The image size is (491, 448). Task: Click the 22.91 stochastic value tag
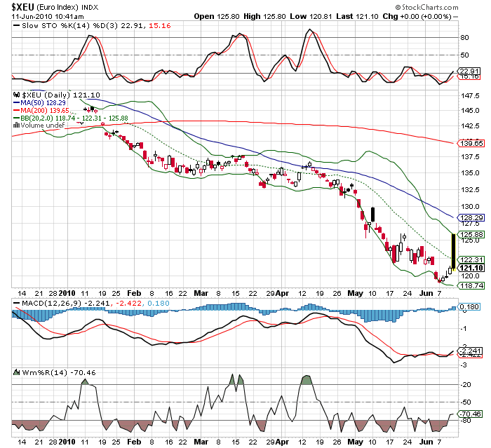(x=469, y=71)
